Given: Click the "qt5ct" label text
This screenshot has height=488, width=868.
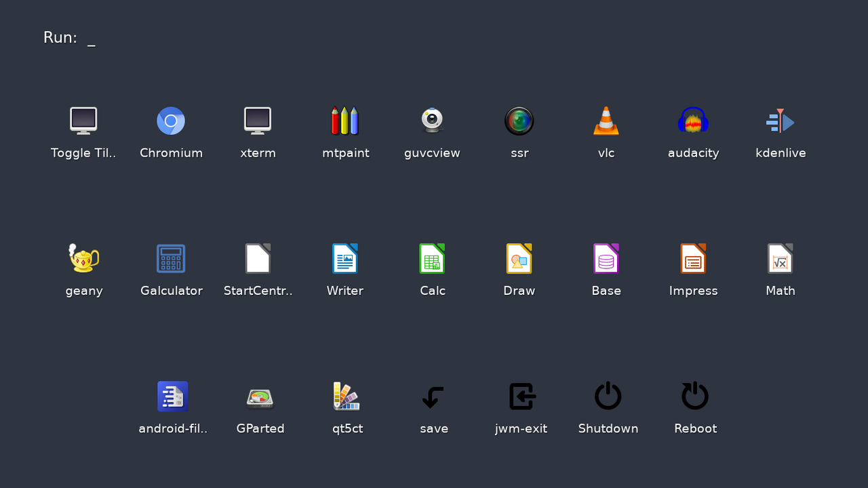Looking at the screenshot, I should click(x=347, y=429).
